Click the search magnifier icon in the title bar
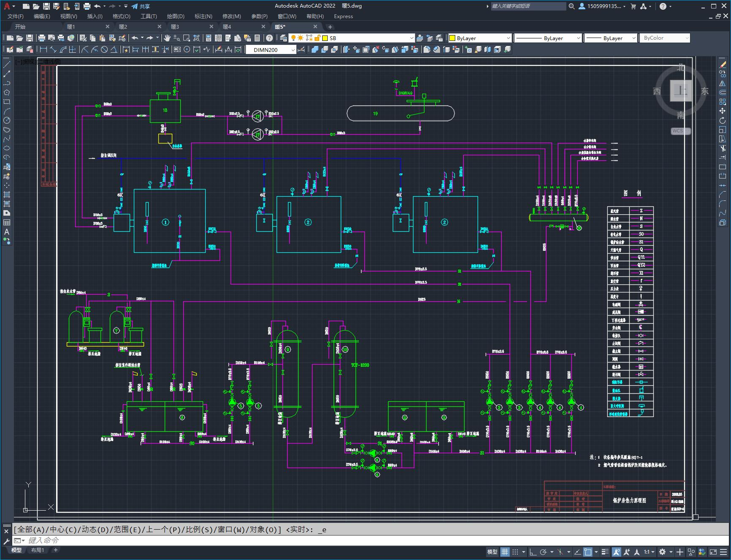 click(571, 6)
